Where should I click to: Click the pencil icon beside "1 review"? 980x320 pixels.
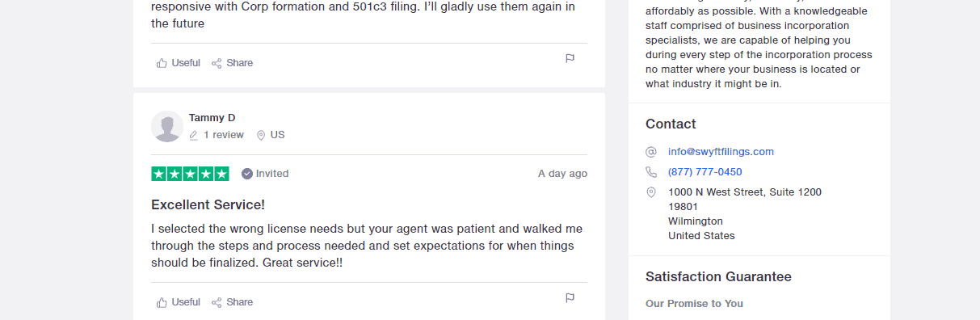coord(194,135)
